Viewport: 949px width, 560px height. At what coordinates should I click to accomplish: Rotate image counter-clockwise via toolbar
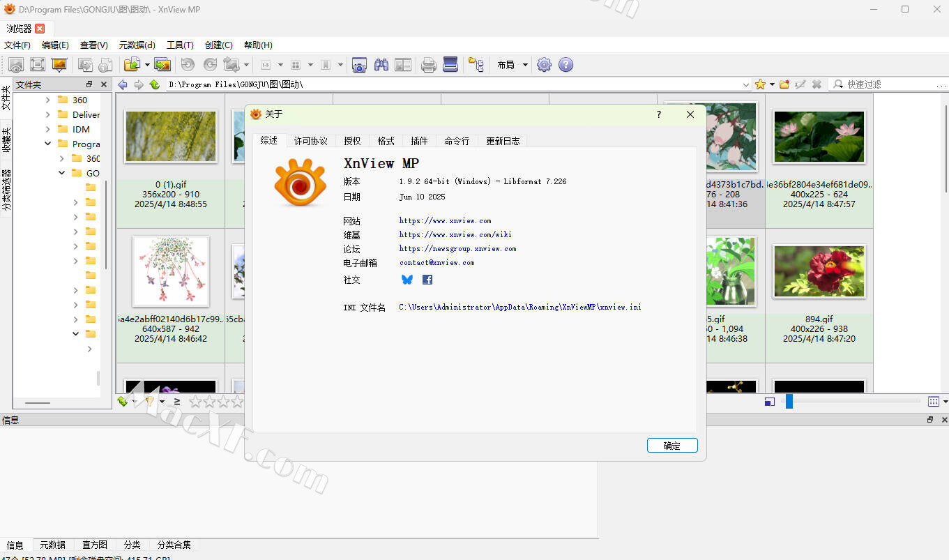coord(188,65)
